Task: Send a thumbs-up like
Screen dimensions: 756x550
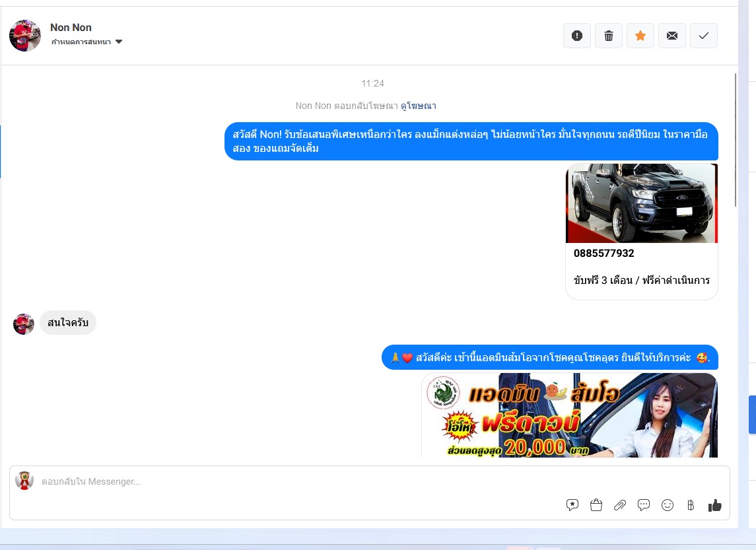Action: pyautogui.click(x=714, y=505)
